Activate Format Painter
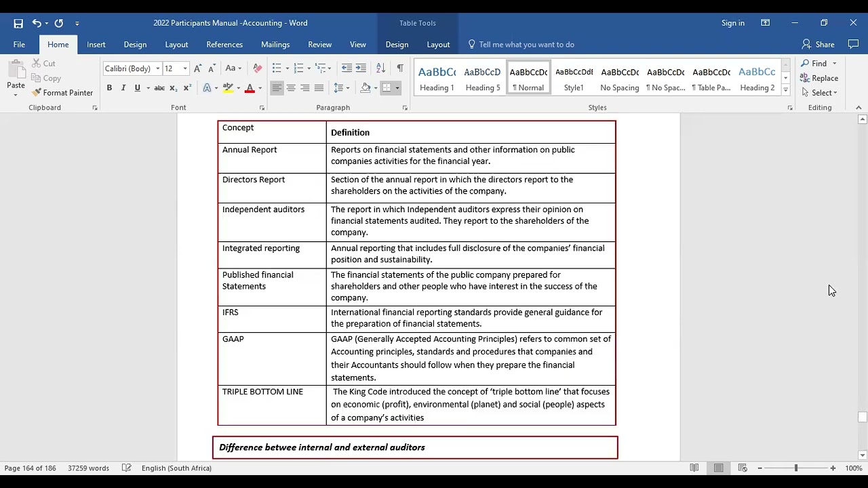The height and width of the screenshot is (488, 868). 62,93
